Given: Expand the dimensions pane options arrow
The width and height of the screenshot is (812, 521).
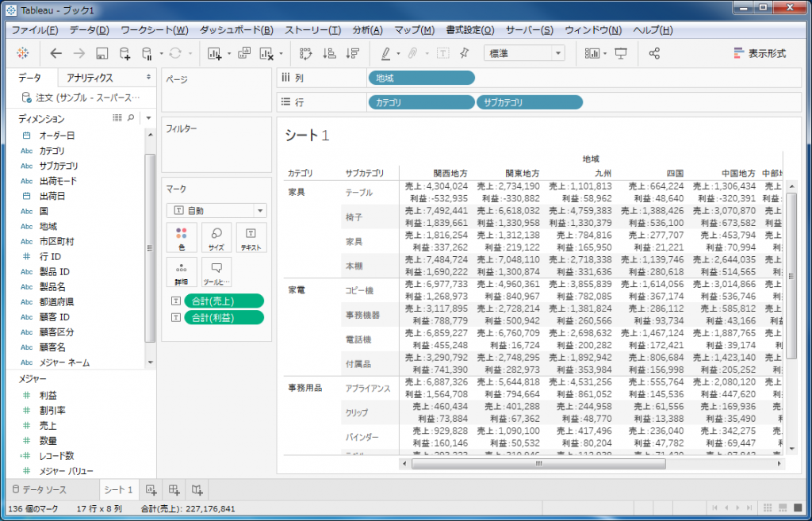Looking at the screenshot, I should click(x=147, y=117).
